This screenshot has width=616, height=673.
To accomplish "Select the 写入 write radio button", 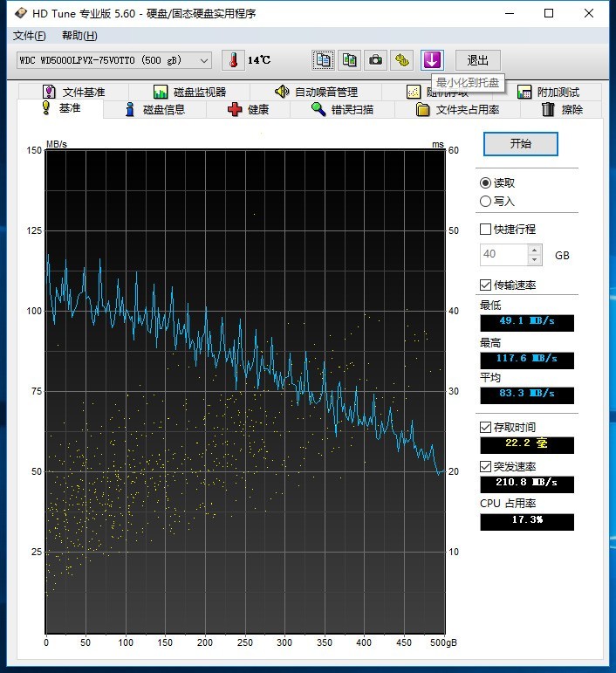I will pyautogui.click(x=486, y=201).
